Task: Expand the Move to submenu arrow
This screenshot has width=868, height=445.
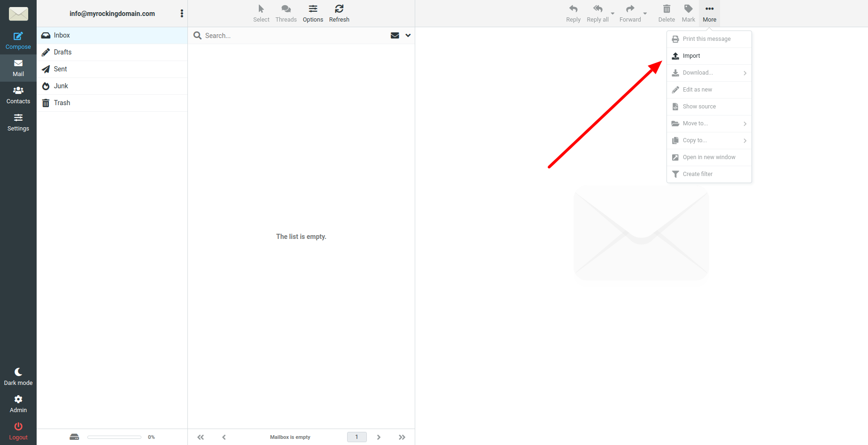Action: coord(745,124)
